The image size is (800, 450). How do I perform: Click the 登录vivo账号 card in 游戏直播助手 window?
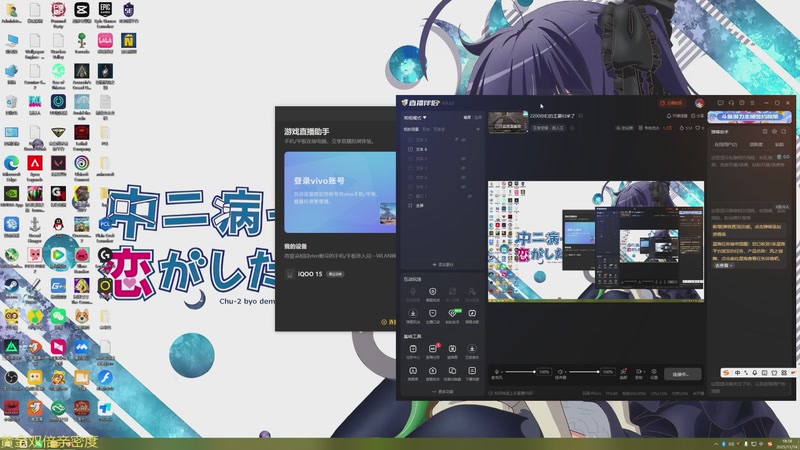click(340, 192)
